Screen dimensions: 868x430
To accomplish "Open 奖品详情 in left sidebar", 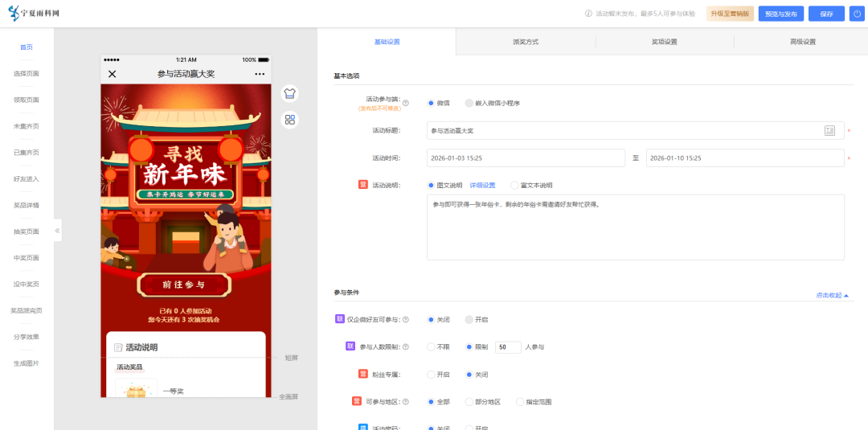I will click(27, 205).
